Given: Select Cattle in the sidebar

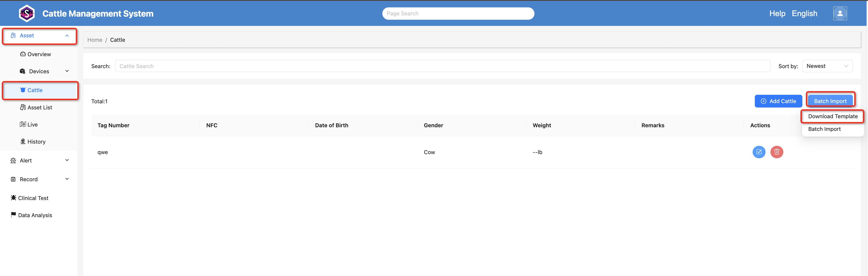Looking at the screenshot, I should click(40, 90).
